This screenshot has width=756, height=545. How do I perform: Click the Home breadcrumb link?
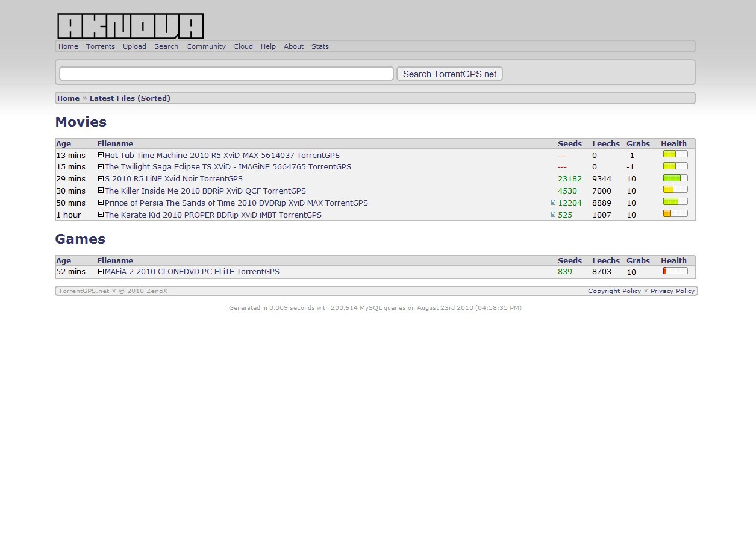[x=68, y=98]
